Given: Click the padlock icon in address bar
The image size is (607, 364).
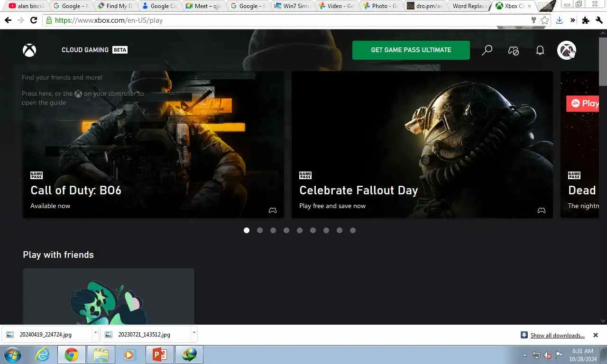Looking at the screenshot, I should click(x=48, y=20).
